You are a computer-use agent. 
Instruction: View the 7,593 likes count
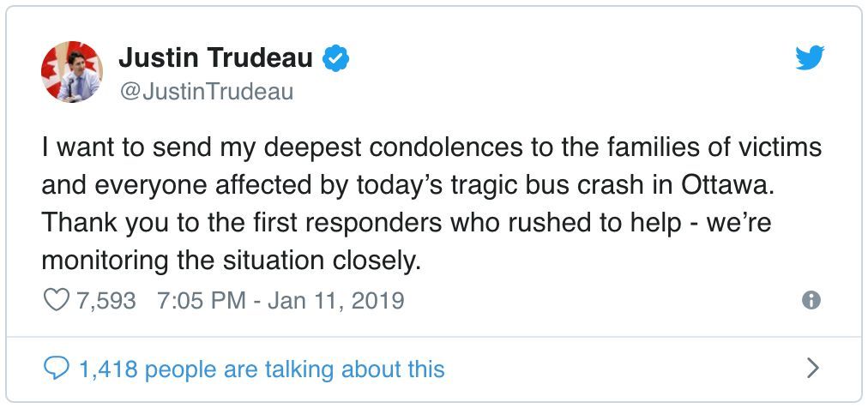click(x=105, y=301)
